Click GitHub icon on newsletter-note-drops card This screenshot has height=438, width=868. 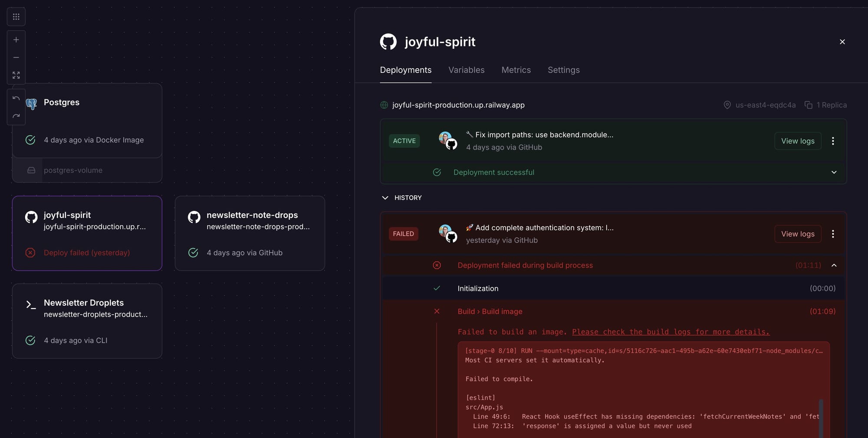(194, 217)
